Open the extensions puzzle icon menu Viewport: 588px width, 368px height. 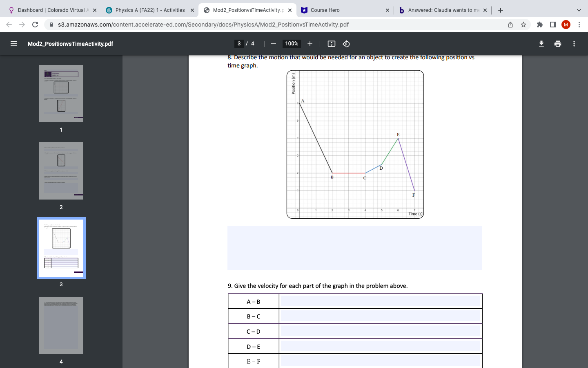coord(539,25)
